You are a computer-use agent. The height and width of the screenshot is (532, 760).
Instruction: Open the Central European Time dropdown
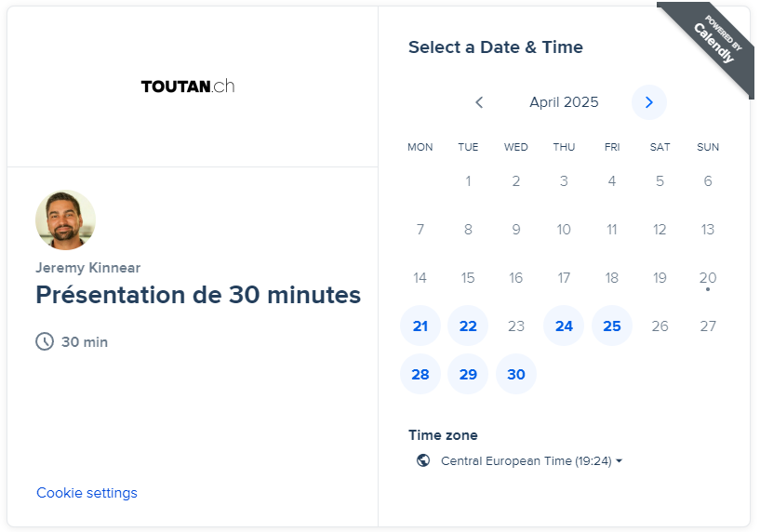click(531, 460)
